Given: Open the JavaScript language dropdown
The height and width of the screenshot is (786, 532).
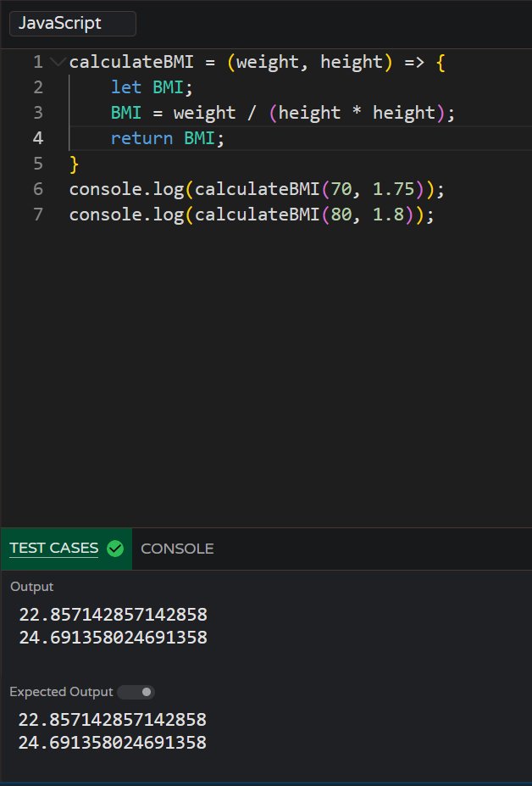Looking at the screenshot, I should (x=73, y=24).
